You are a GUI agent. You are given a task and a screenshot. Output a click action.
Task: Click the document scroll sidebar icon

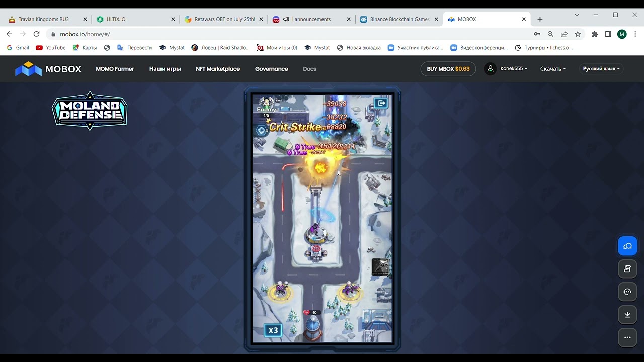[x=627, y=269]
